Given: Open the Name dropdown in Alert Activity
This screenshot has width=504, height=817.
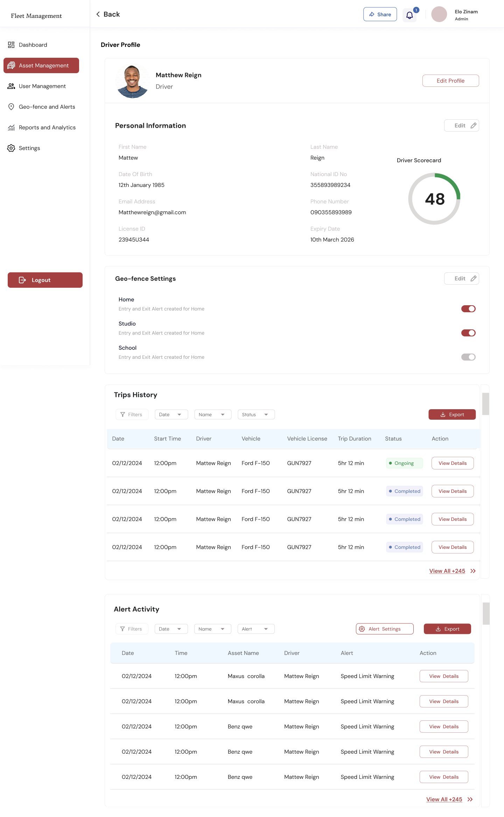Looking at the screenshot, I should click(x=213, y=629).
